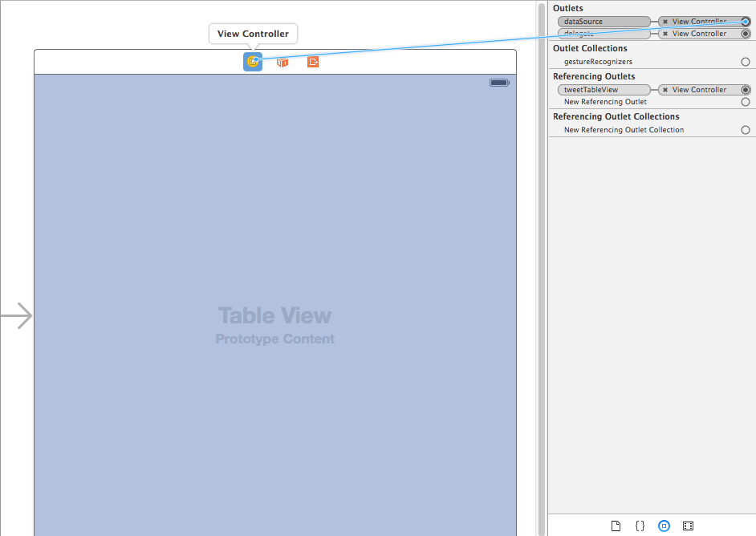Click the New Referencing Outlet Collection circle
756x536 pixels.
(x=745, y=129)
